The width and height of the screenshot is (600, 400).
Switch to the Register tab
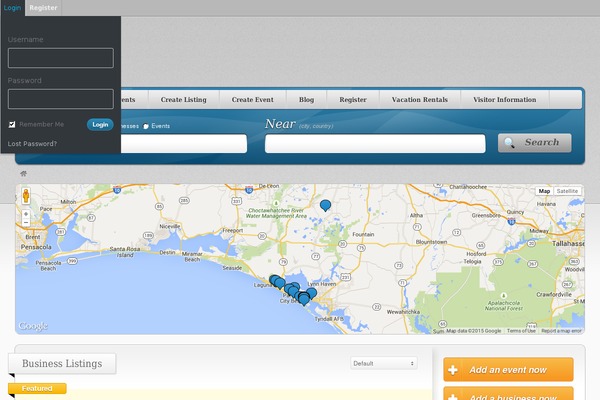point(43,7)
